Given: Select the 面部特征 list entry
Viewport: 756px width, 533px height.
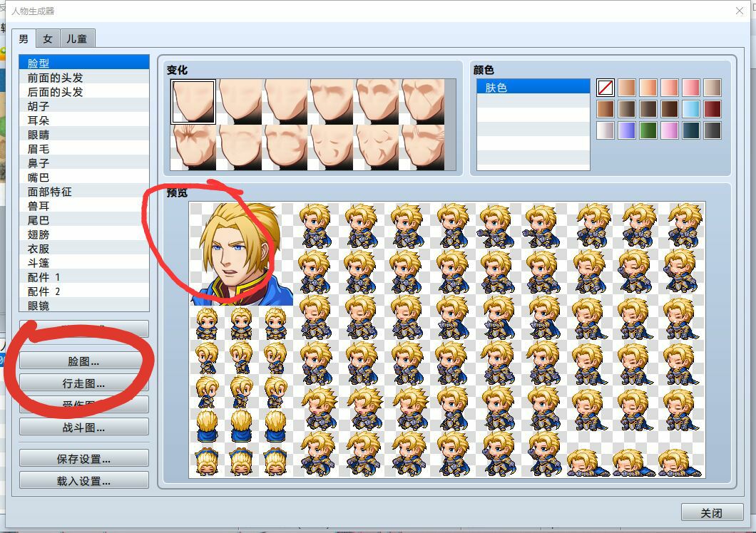Looking at the screenshot, I should (84, 191).
